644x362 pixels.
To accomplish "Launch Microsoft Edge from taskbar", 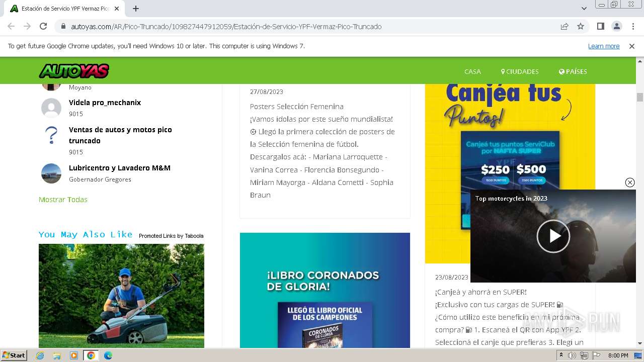I will pyautogui.click(x=108, y=355).
